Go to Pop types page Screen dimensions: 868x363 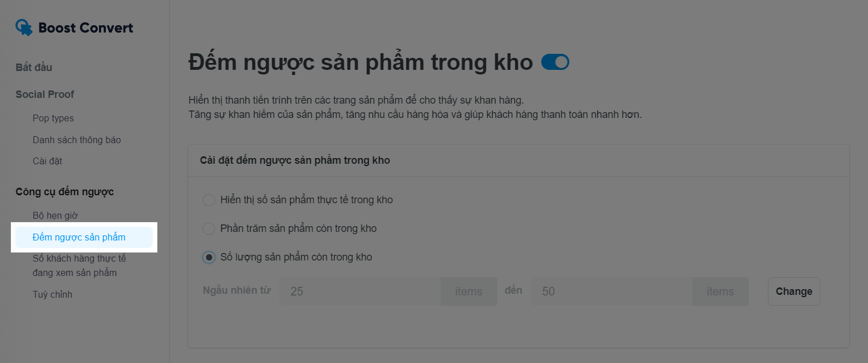point(53,119)
